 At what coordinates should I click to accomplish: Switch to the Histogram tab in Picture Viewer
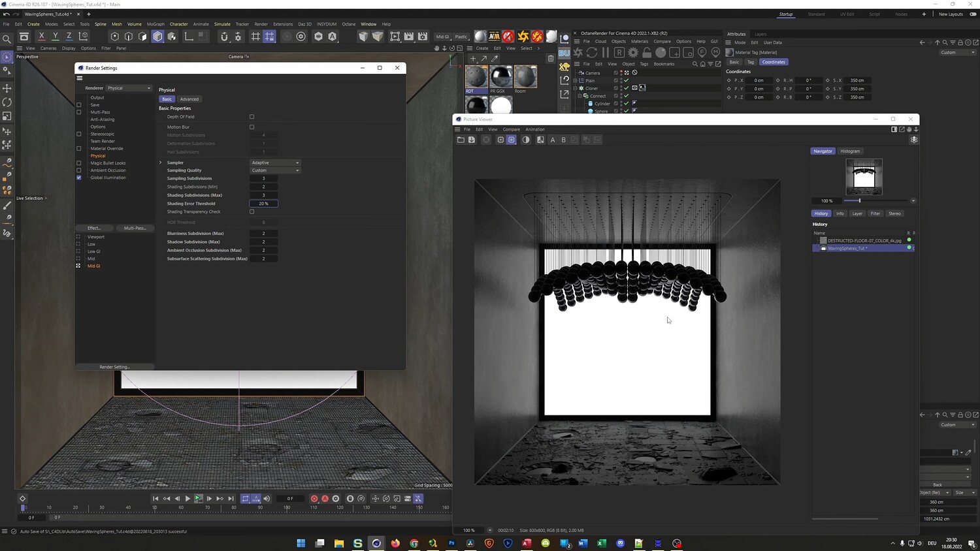coord(850,151)
